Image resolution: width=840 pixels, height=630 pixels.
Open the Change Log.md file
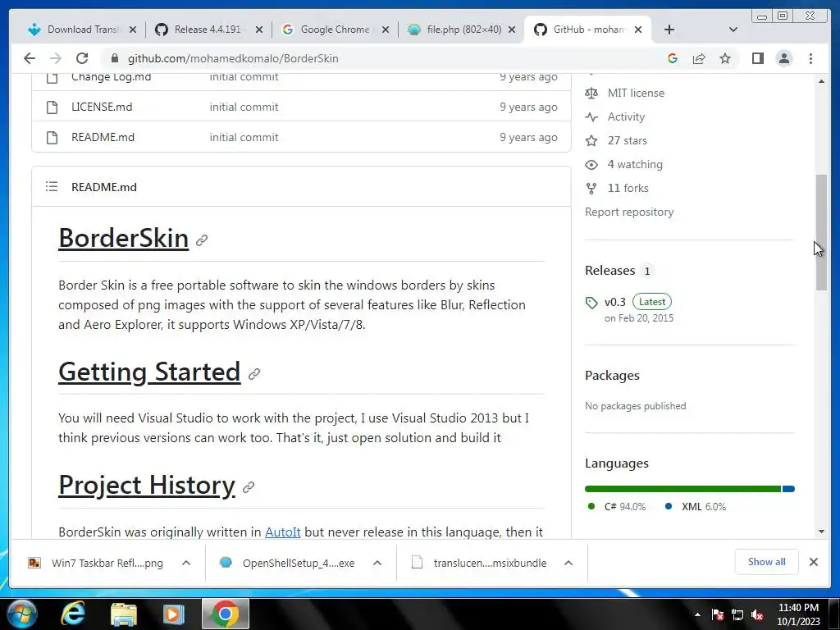click(112, 76)
